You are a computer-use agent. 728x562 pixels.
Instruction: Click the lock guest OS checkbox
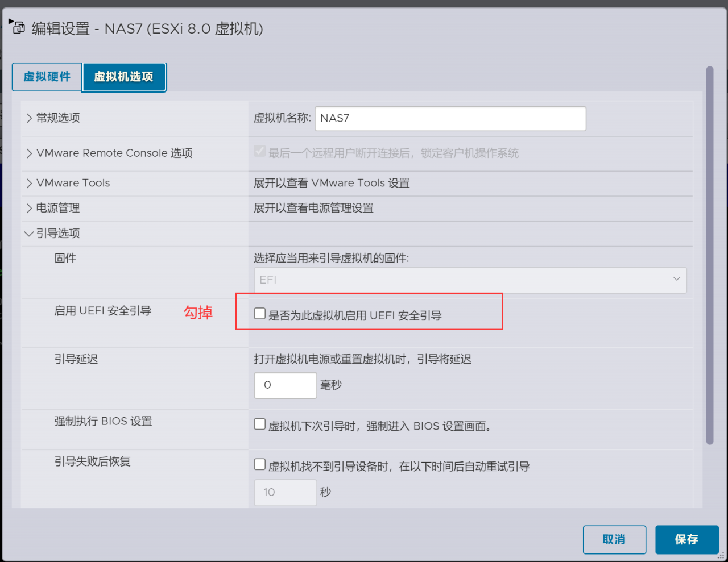[x=259, y=151]
